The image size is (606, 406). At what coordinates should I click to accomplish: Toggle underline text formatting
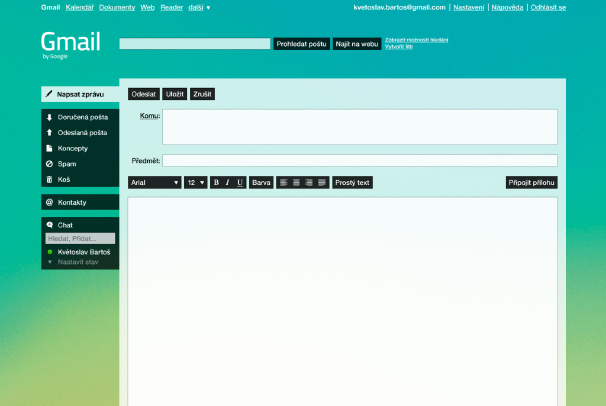pyautogui.click(x=240, y=183)
